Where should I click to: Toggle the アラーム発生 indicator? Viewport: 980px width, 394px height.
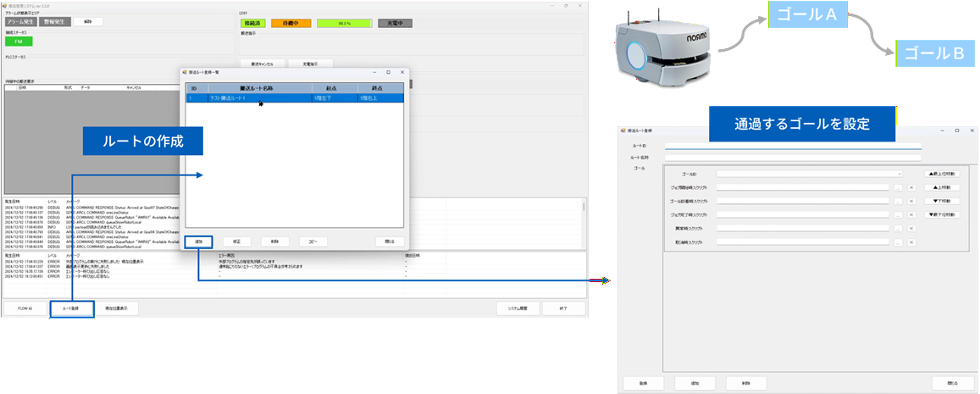20,22
